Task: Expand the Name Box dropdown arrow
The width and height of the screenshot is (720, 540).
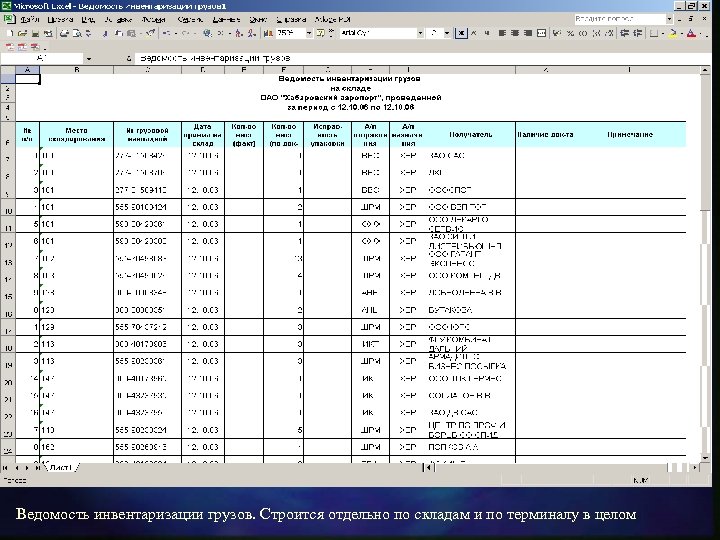Action: [x=89, y=58]
